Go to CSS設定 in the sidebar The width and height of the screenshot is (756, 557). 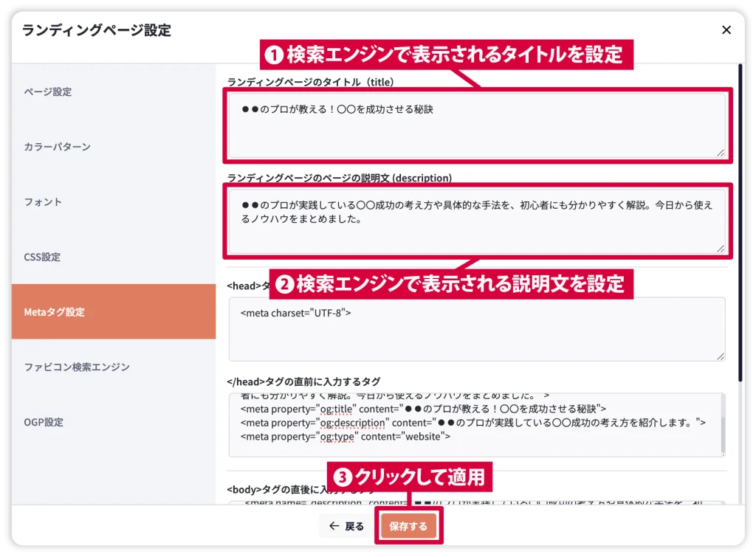[42, 257]
